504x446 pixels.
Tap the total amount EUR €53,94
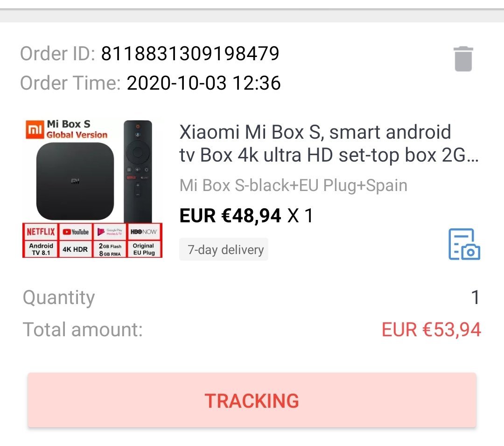[x=431, y=330]
